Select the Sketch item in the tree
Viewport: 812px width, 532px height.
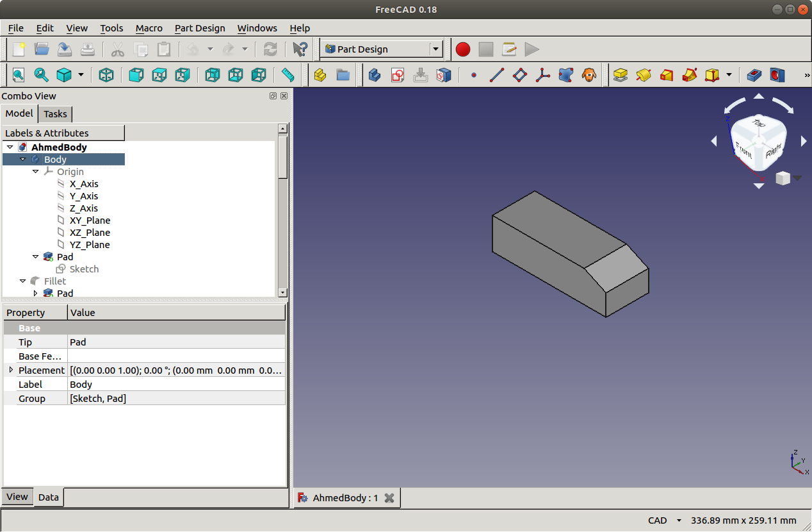click(x=84, y=269)
